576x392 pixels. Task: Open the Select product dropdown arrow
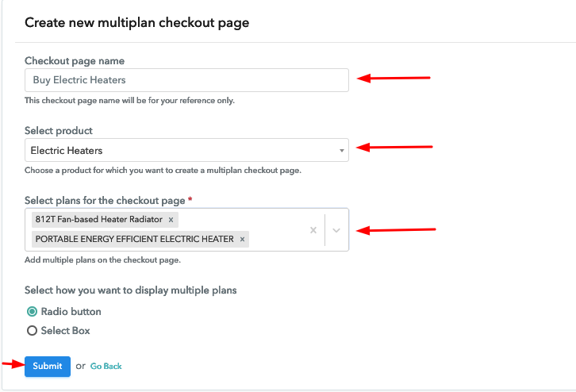342,150
